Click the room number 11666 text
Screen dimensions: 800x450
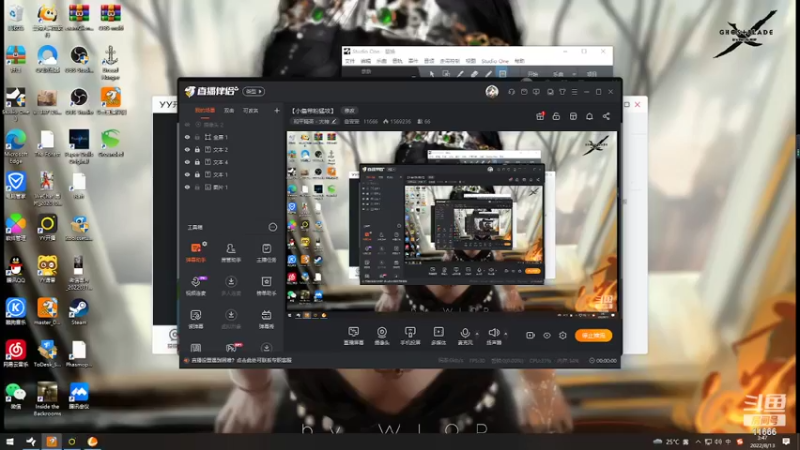click(370, 121)
